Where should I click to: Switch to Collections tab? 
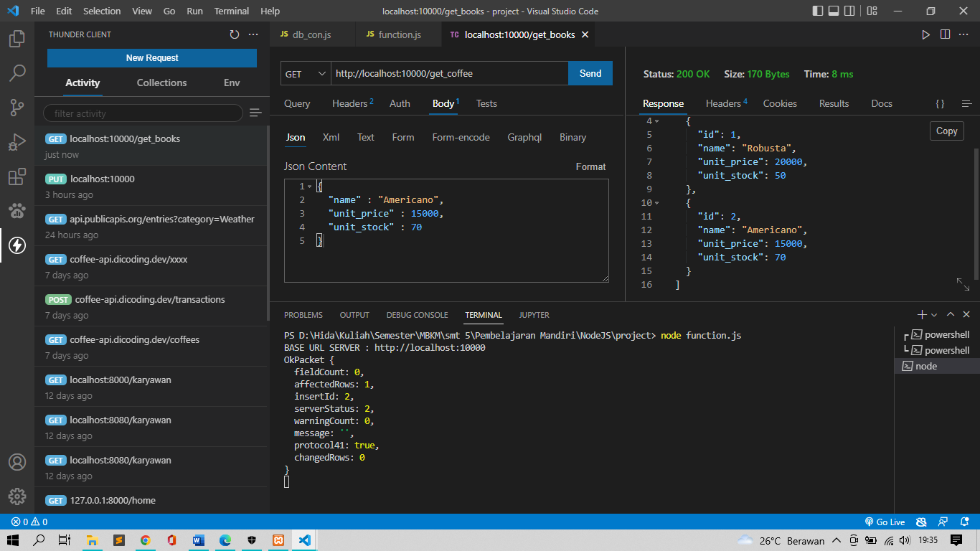click(x=161, y=83)
